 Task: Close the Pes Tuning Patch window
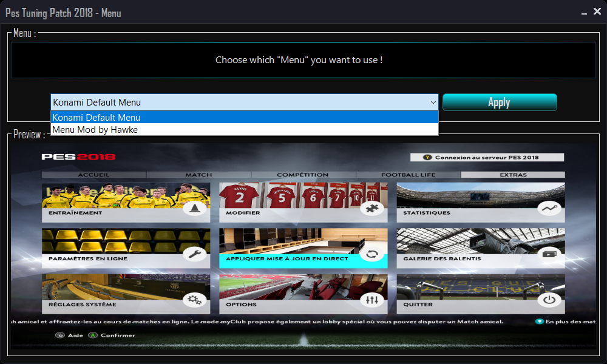coord(597,12)
